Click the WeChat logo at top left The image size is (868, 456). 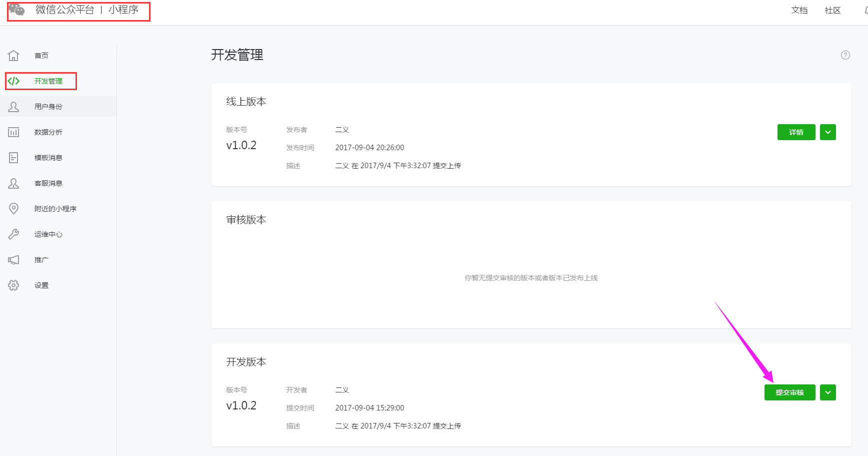click(16, 10)
